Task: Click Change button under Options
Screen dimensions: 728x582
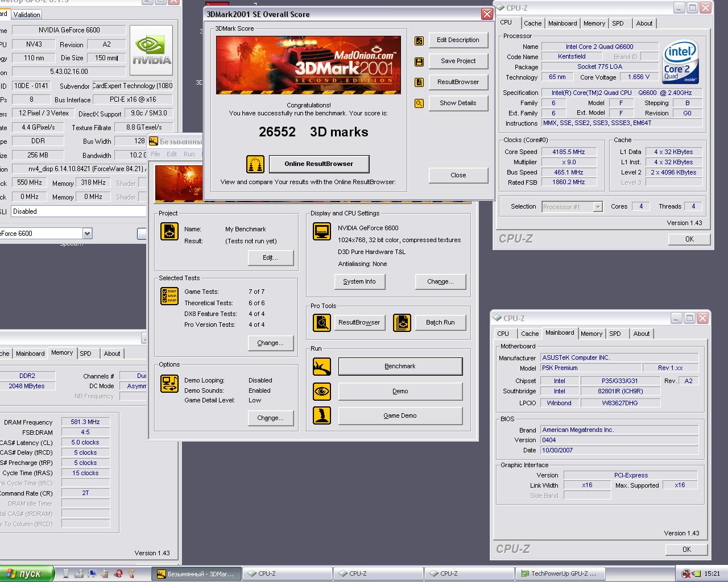Action: click(271, 418)
